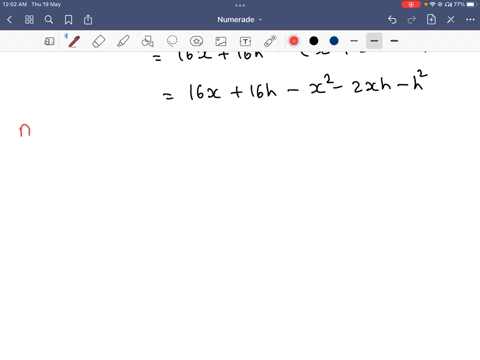Image resolution: width=480 pixels, height=360 pixels.
Task: Select the Eraser tool
Action: click(x=99, y=41)
